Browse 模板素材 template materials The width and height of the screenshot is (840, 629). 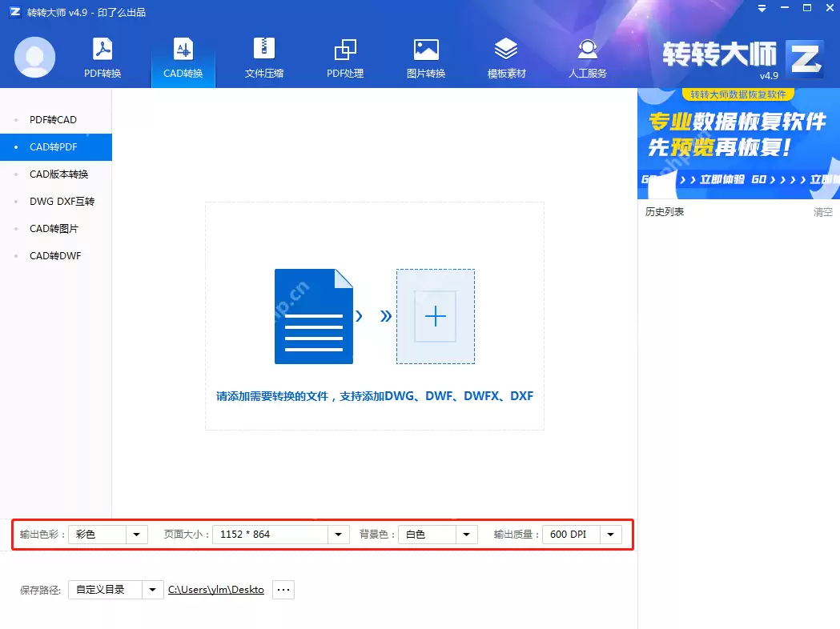click(506, 57)
